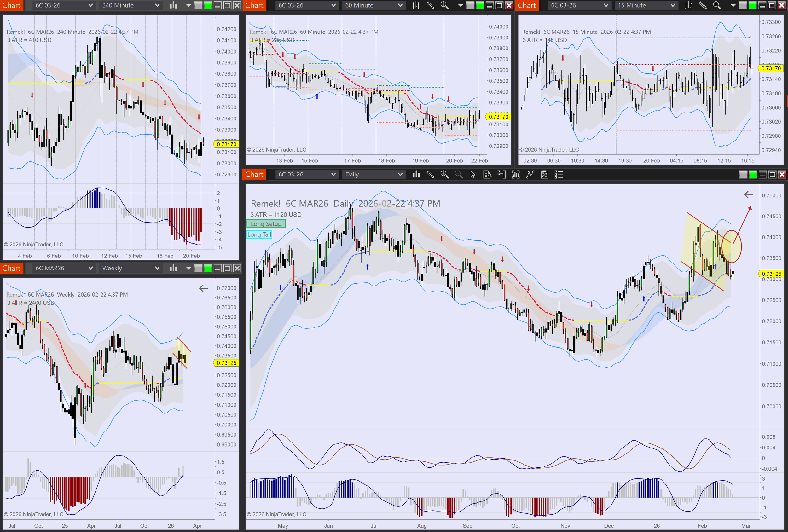The width and height of the screenshot is (788, 532).
Task: Toggle the Long Setup button
Action: click(x=266, y=224)
